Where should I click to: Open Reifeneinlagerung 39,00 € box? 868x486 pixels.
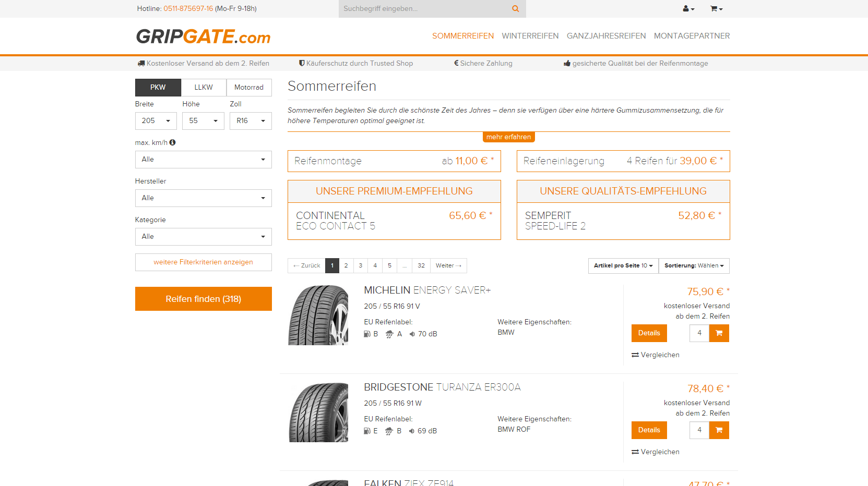coord(623,161)
